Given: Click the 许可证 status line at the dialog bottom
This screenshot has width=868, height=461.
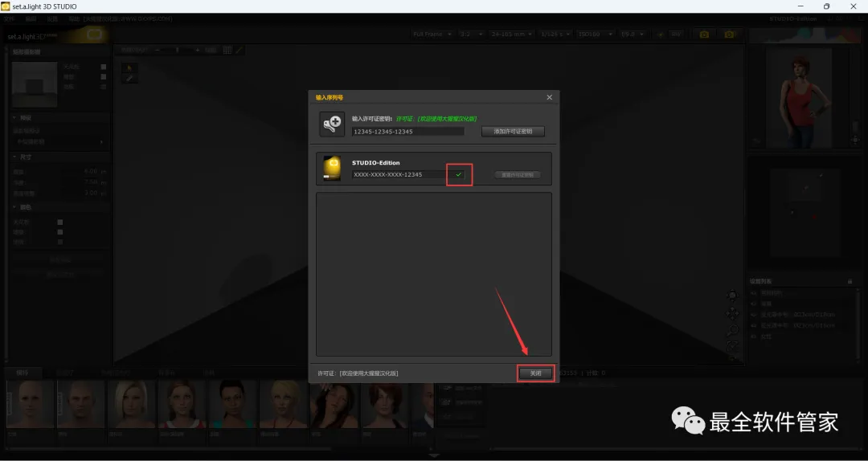Looking at the screenshot, I should (x=358, y=373).
